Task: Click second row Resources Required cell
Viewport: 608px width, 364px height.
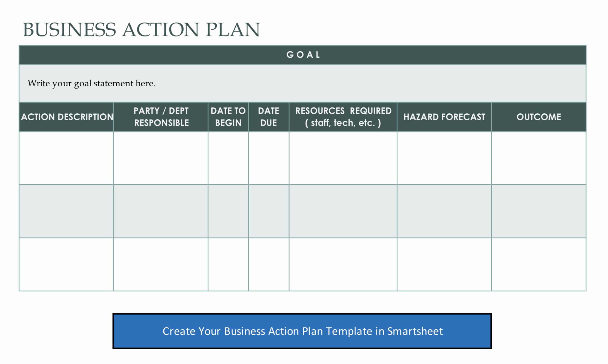Action: tap(343, 211)
